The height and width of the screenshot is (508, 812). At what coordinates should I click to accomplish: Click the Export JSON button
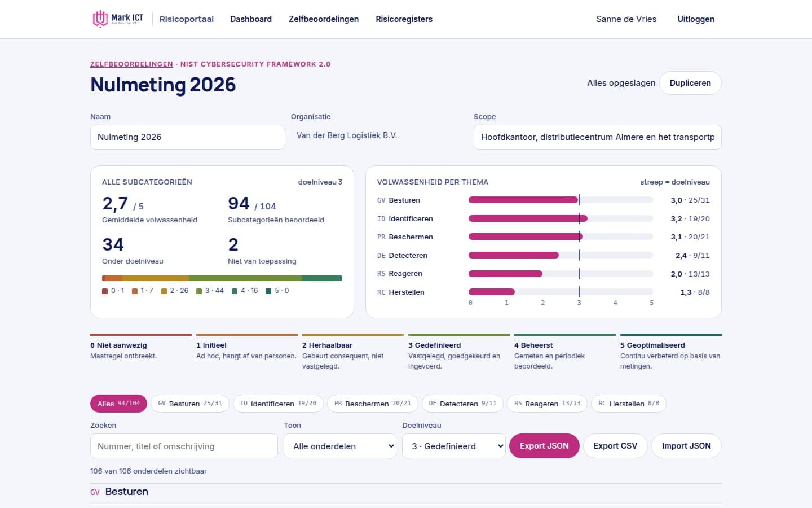click(544, 446)
